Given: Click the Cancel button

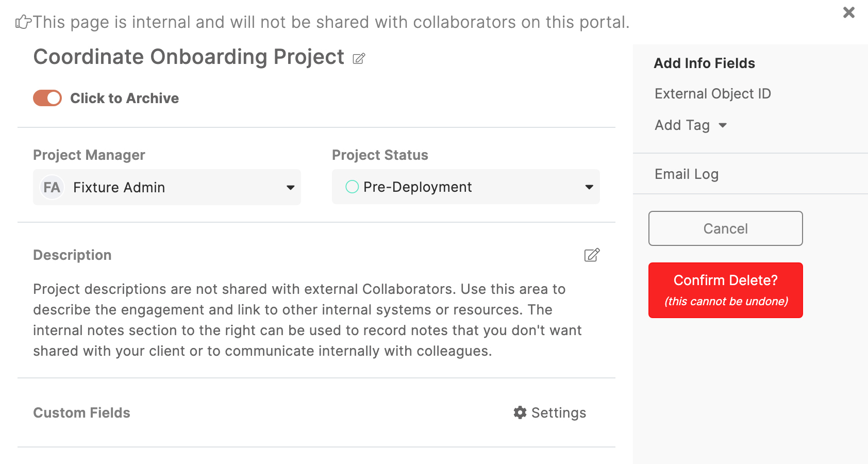Looking at the screenshot, I should point(726,228).
